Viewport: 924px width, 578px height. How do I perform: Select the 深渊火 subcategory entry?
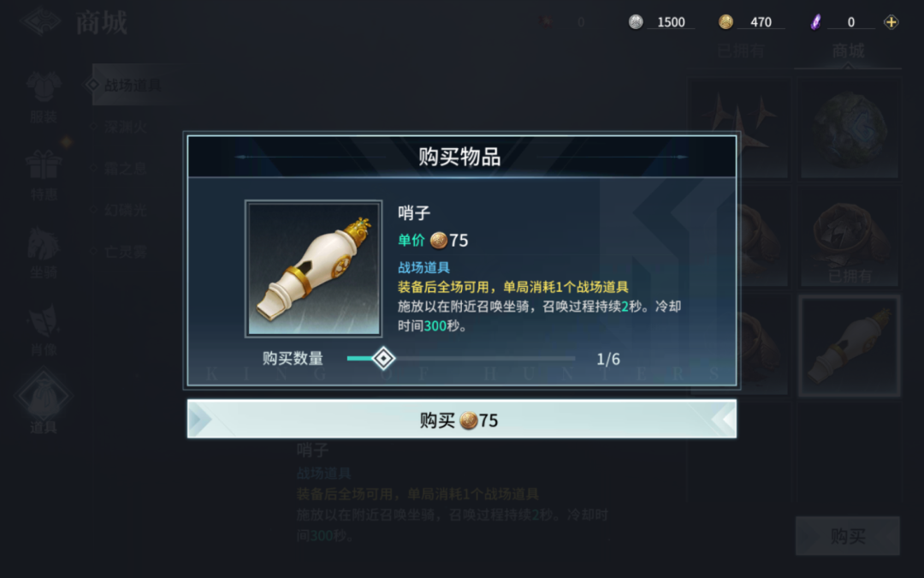coord(125,127)
